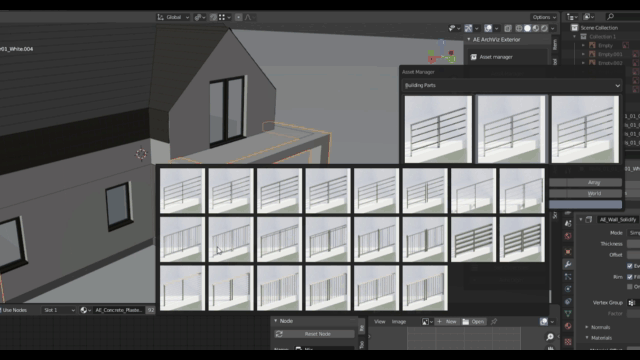Uncheck the Even thickness checkbox
The image size is (640, 360).
pos(630,266)
